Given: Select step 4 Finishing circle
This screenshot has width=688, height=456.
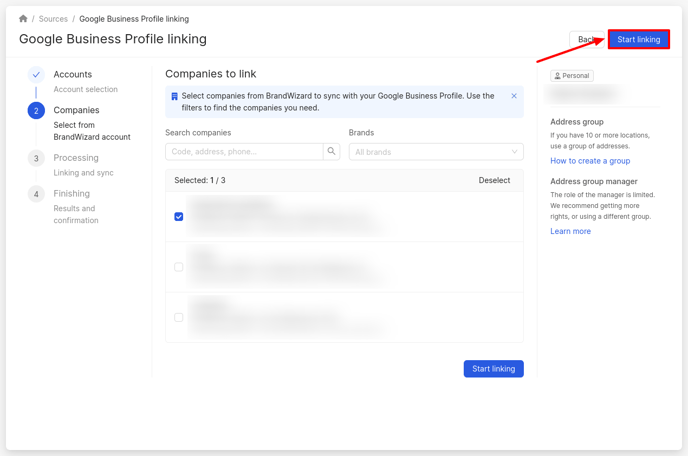Looking at the screenshot, I should tap(36, 194).
